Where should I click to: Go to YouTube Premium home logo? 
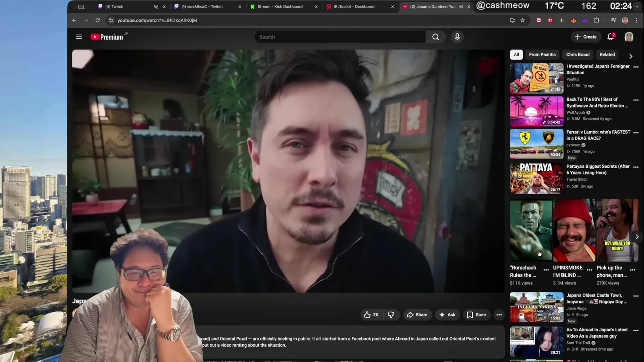click(107, 37)
